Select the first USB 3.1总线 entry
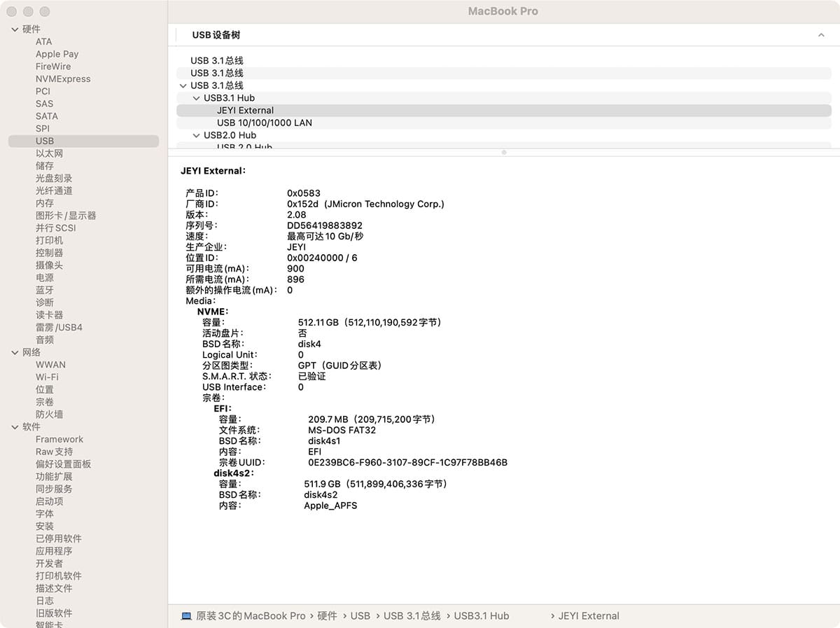This screenshot has height=628, width=840. [x=216, y=61]
